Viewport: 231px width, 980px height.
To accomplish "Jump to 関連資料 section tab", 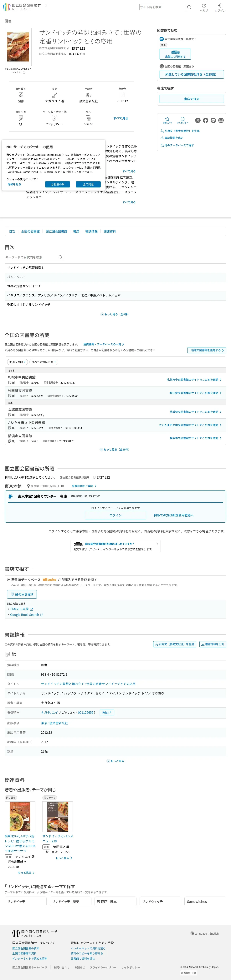I will (x=110, y=231).
